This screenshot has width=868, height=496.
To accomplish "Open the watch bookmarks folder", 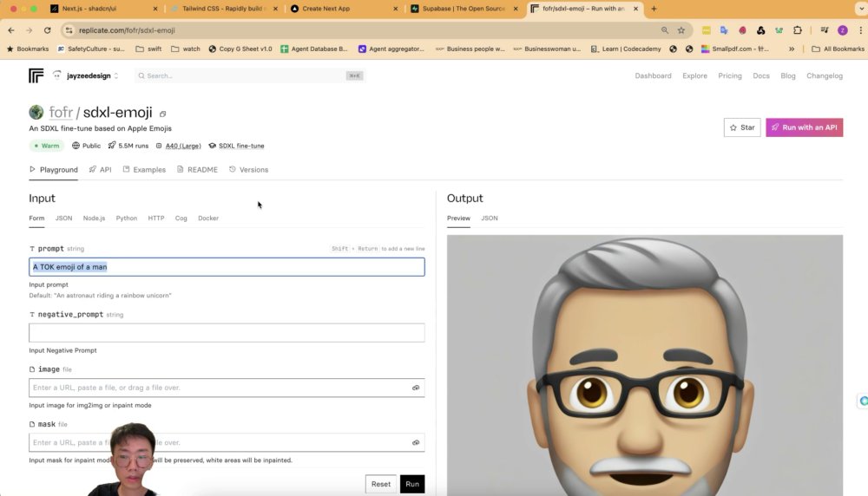I will tap(186, 49).
